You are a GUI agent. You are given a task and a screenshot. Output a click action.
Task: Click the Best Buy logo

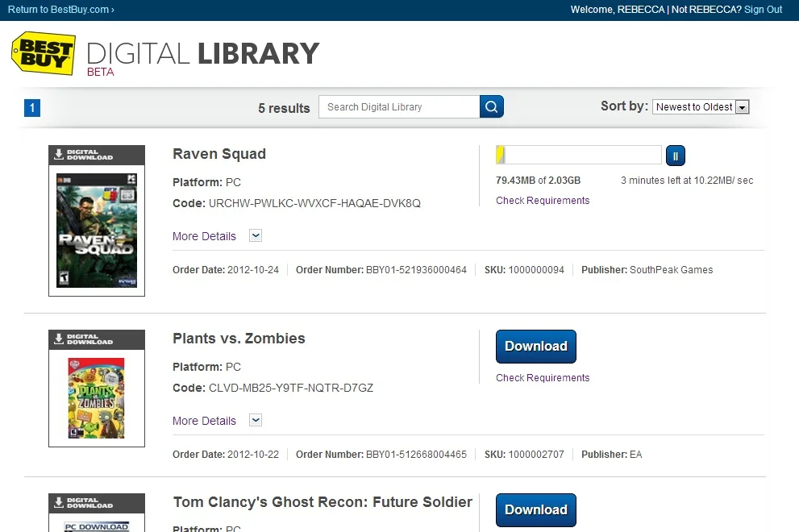[44, 53]
